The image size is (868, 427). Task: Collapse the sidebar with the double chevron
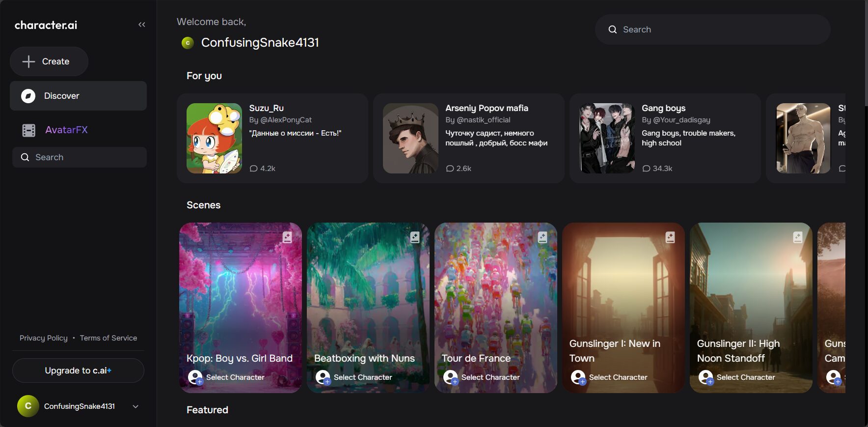pos(142,25)
